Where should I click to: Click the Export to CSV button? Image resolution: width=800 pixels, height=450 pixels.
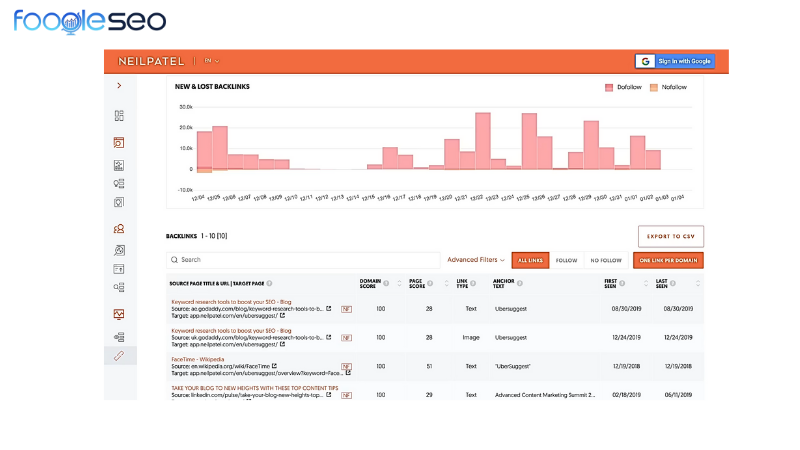tap(671, 237)
